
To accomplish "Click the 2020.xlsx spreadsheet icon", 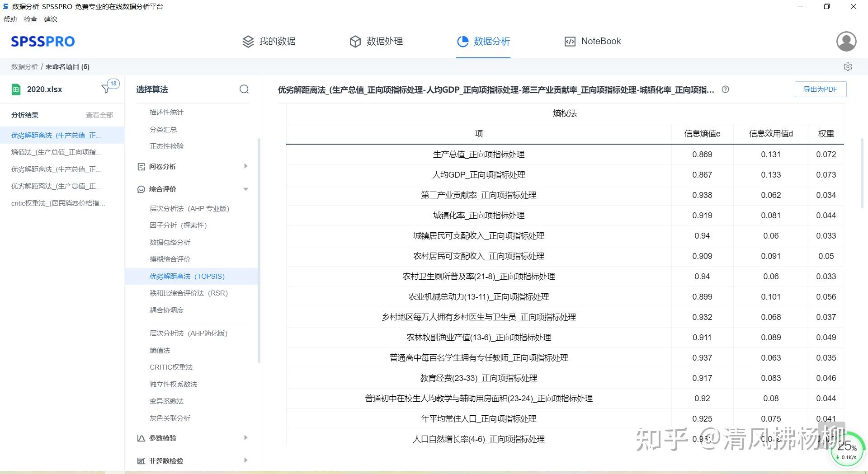I will [x=16, y=89].
